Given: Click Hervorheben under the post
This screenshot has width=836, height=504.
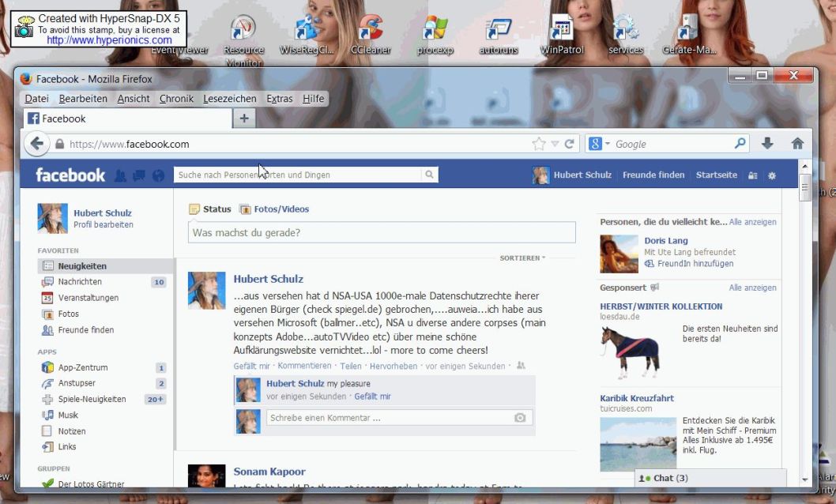Looking at the screenshot, I should (x=394, y=366).
